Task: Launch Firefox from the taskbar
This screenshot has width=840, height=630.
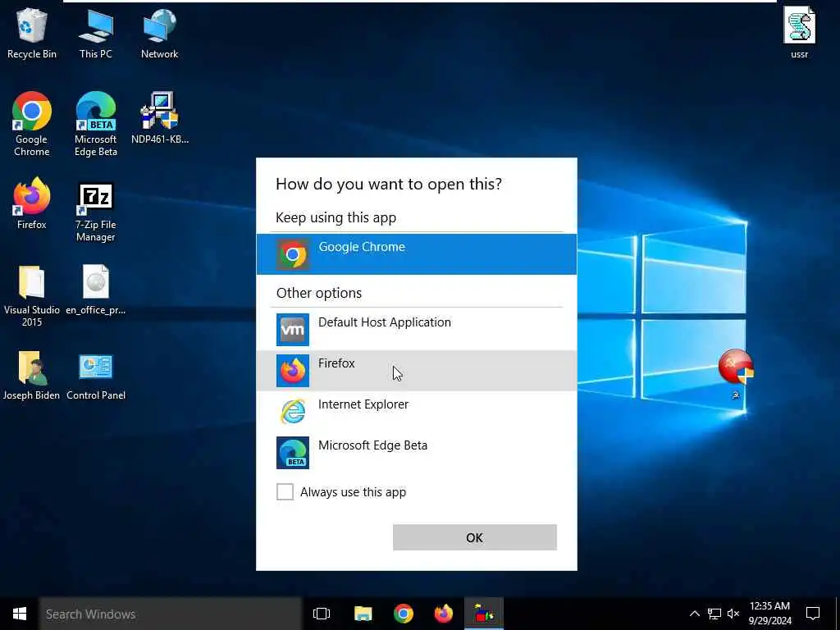Action: pyautogui.click(x=444, y=614)
